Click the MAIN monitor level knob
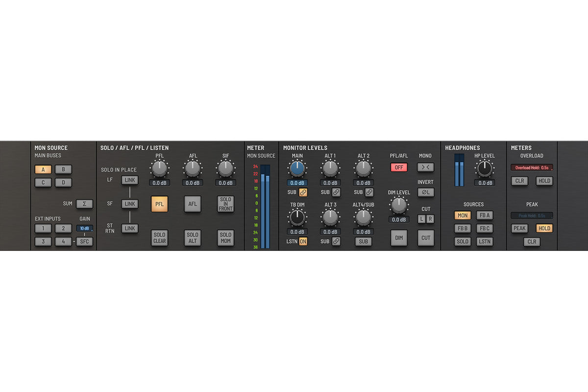588x392 pixels. (x=297, y=169)
